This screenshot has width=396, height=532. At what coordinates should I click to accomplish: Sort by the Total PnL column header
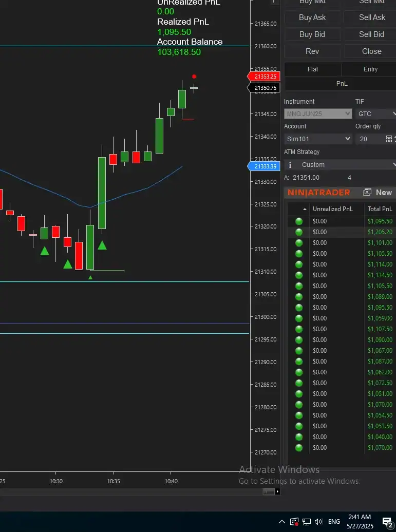(x=380, y=209)
